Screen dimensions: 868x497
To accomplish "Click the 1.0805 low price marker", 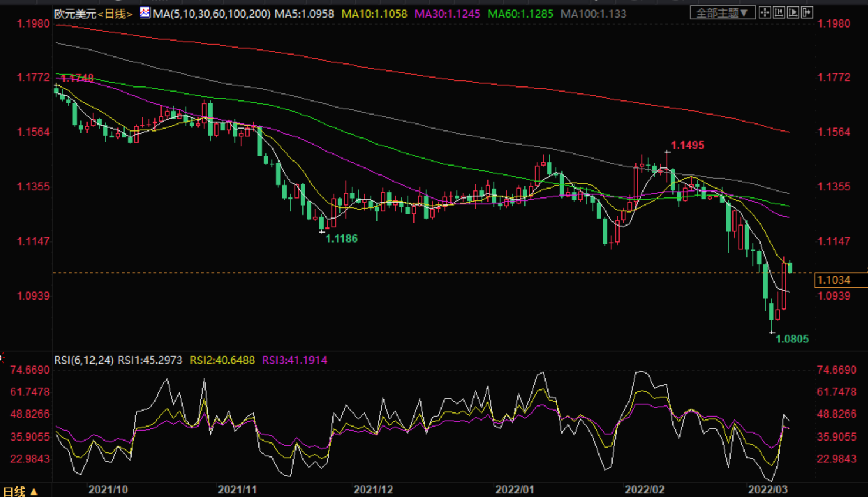I will 792,339.
